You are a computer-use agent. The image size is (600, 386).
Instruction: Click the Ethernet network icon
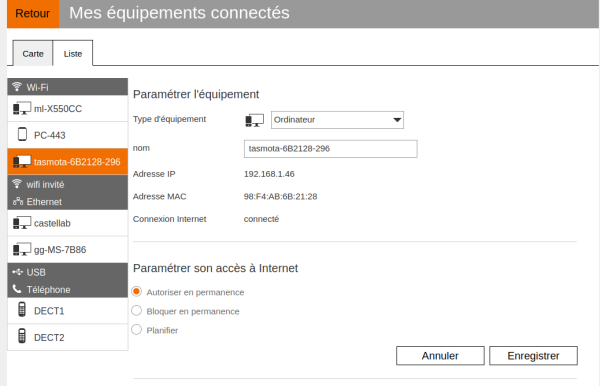pyautogui.click(x=18, y=201)
